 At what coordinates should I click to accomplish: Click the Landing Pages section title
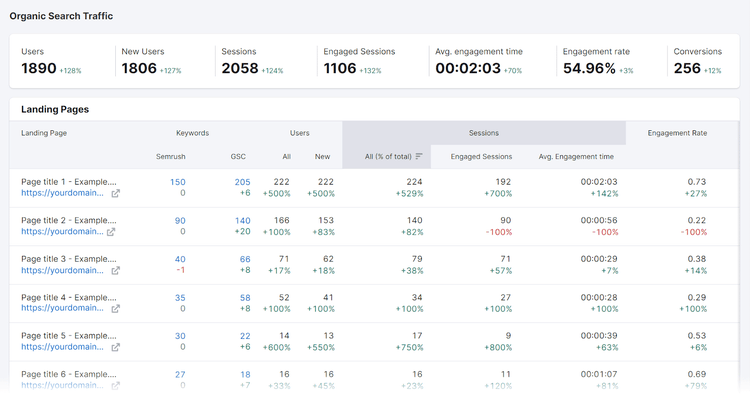pyautogui.click(x=55, y=109)
